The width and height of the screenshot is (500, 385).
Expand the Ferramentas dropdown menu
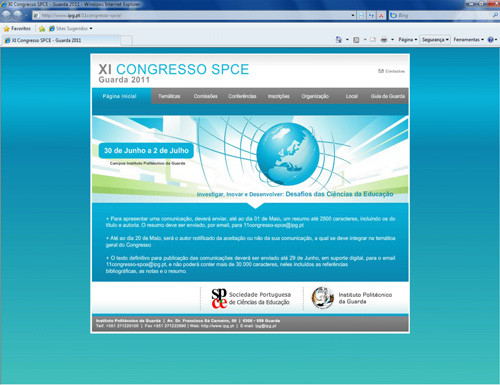(468, 40)
